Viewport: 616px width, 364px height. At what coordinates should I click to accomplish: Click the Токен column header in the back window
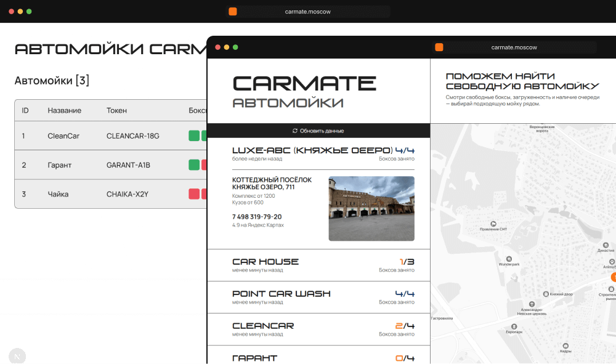pyautogui.click(x=116, y=110)
